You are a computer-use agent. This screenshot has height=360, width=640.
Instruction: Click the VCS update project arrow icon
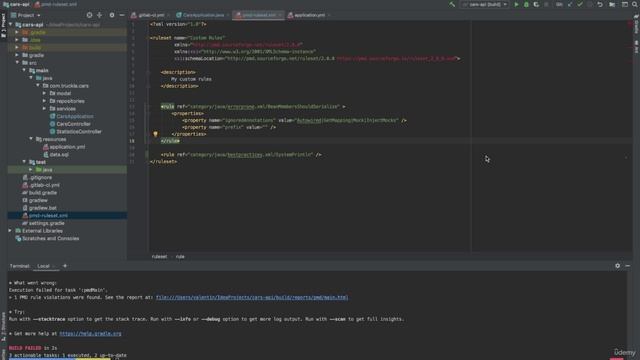[570, 4]
